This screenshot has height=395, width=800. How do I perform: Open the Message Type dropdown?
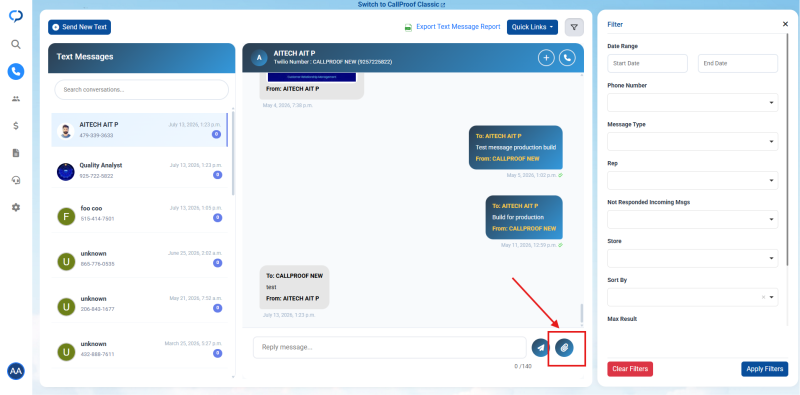point(692,141)
